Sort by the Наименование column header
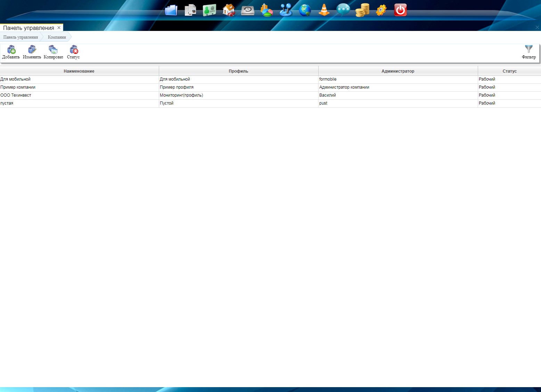541x392 pixels. (79, 71)
